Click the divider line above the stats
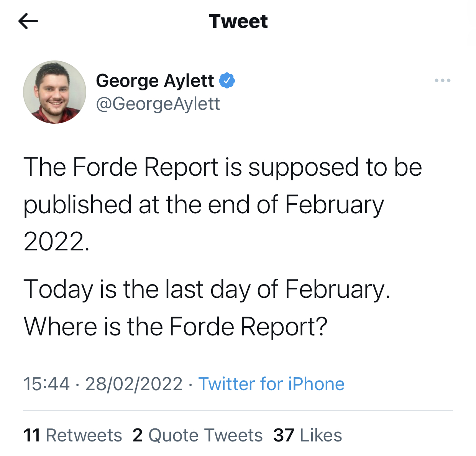Image resolution: width=476 pixels, height=456 pixels. [x=238, y=411]
